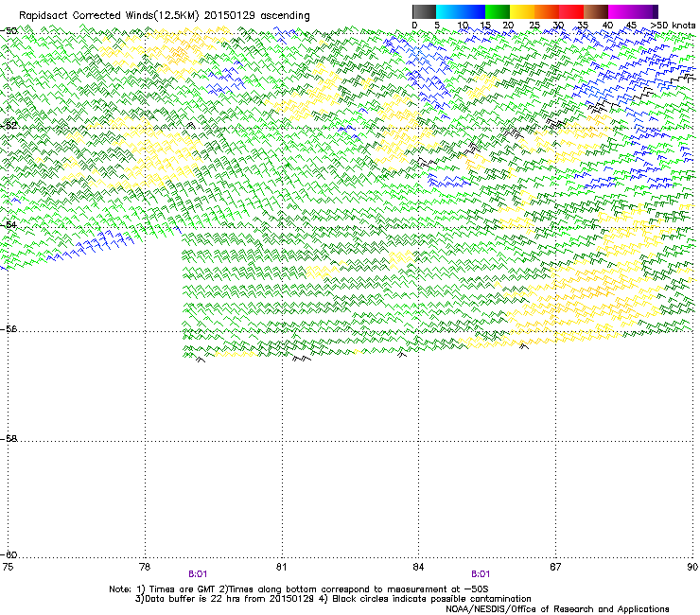This screenshot has width=700, height=615.
Task: Click the -52 latitude axis label
Action: click(9, 126)
